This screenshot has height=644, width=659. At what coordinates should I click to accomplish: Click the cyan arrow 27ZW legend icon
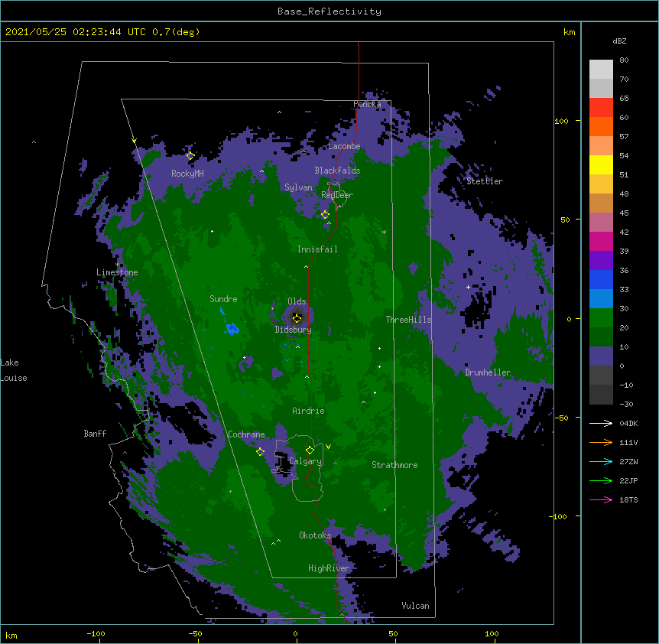tap(601, 461)
